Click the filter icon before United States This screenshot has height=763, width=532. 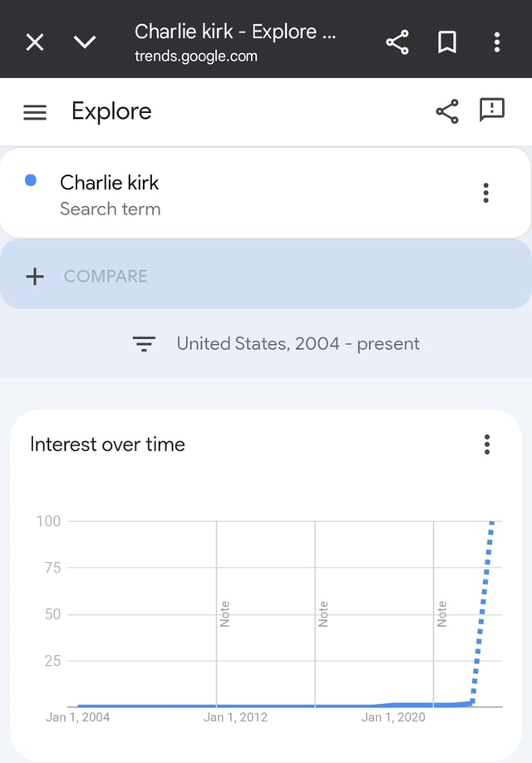click(x=144, y=343)
